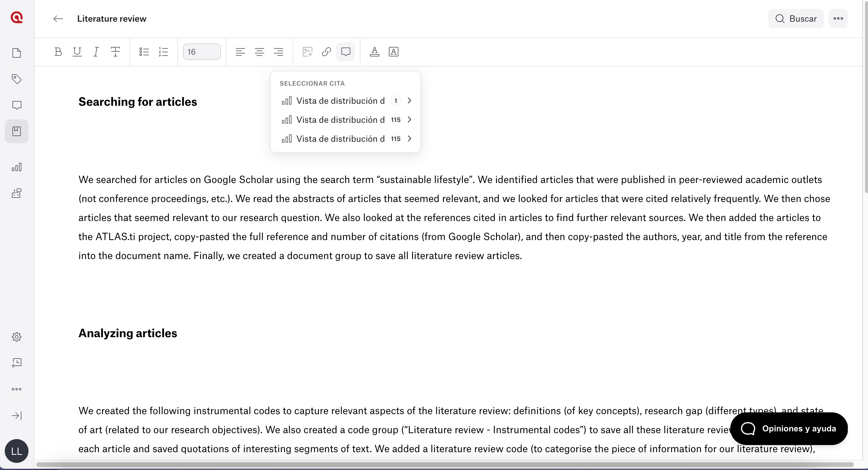Click the insert quotation toolbar icon

coord(345,52)
